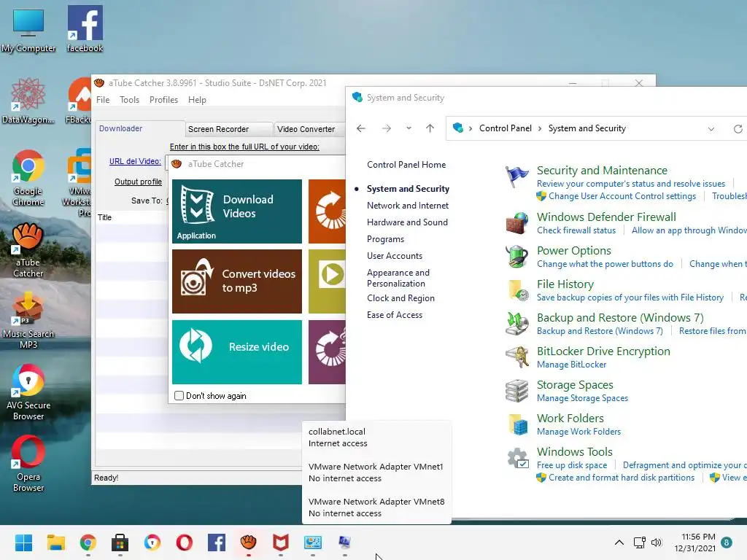
Task: Click the BitLocker Drive Encryption keys icon
Action: pos(517,357)
